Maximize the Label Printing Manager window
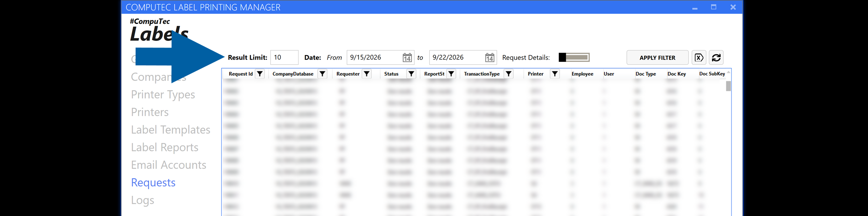 (714, 7)
